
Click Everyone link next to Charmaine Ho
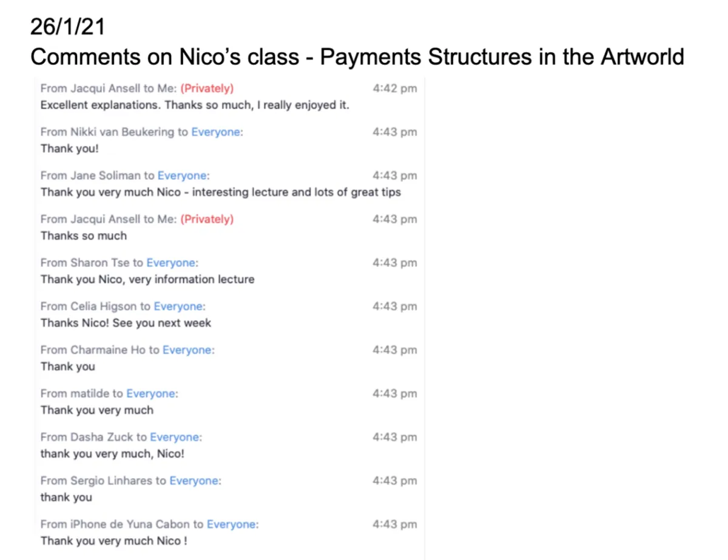tap(189, 351)
